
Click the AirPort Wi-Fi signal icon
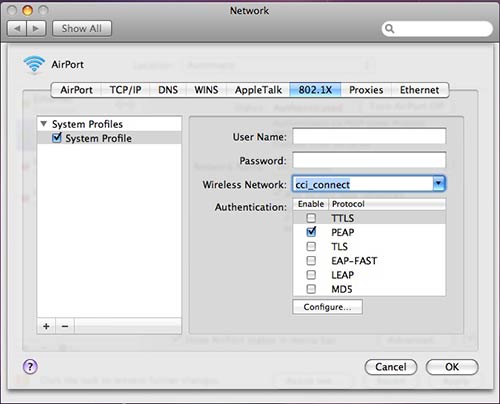point(34,64)
